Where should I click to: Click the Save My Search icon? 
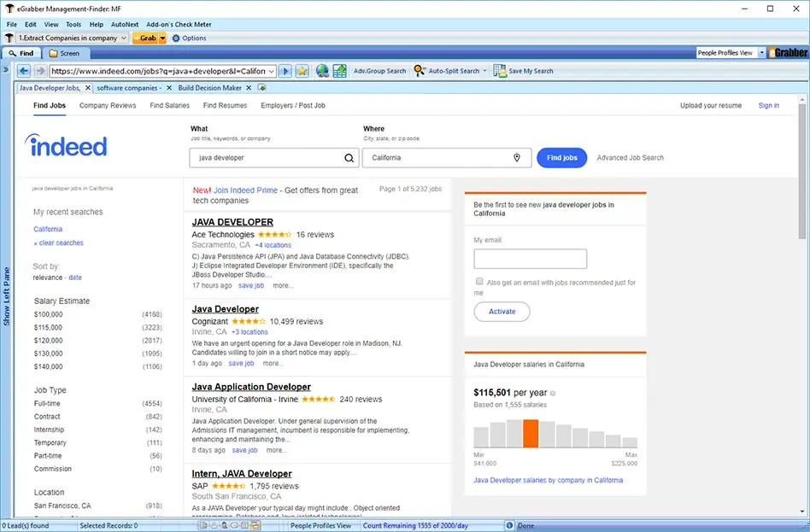500,71
